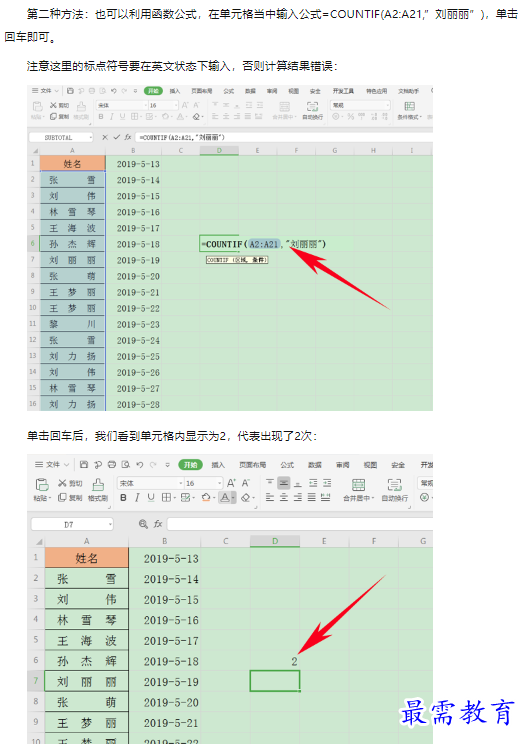The height and width of the screenshot is (744, 523).
Task: Click the Redo arrow in the second screenshot
Action: click(153, 465)
